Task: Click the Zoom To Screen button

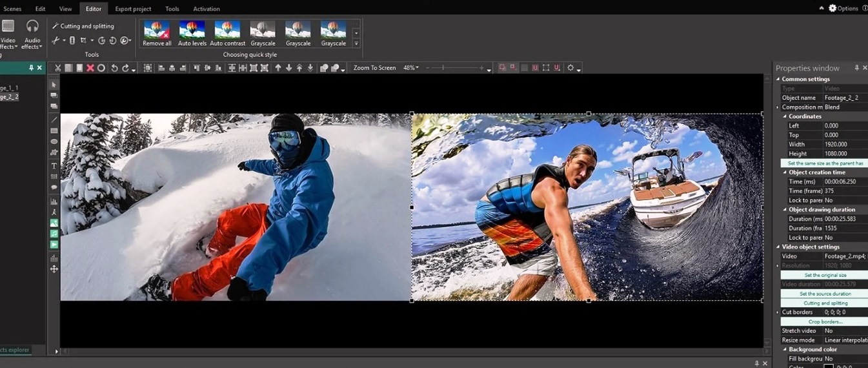Action: [x=374, y=68]
